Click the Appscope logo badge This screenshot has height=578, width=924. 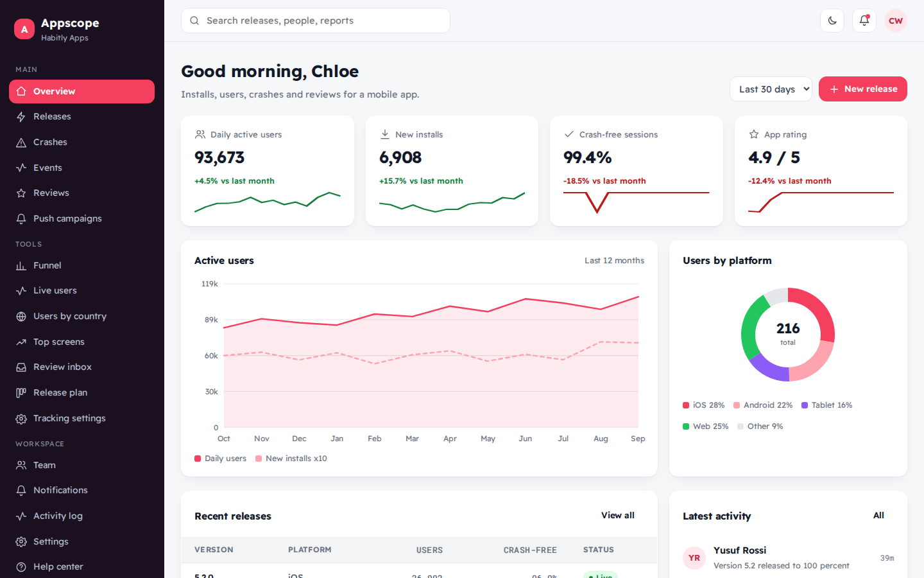click(x=24, y=29)
